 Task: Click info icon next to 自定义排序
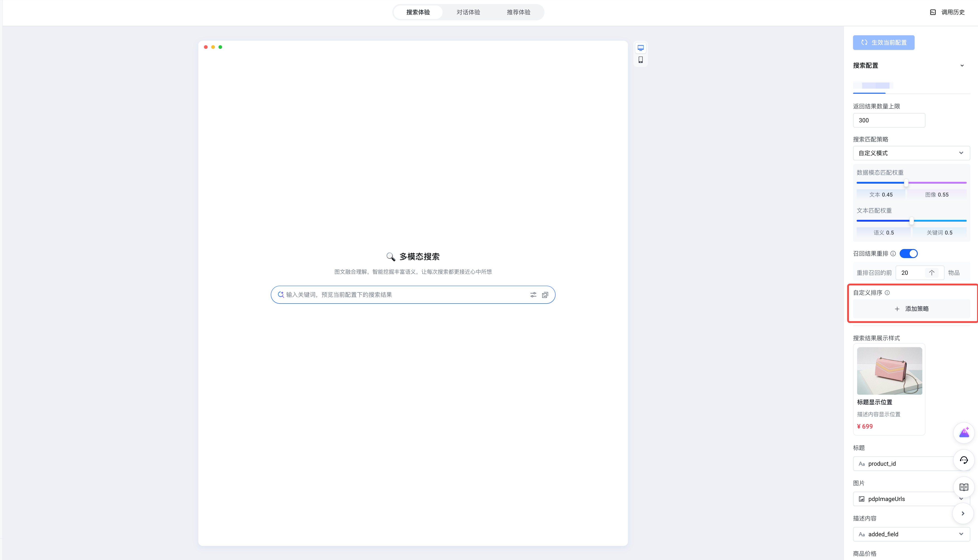(887, 293)
